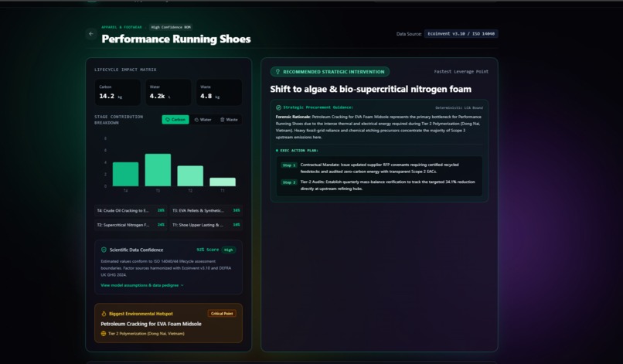Click the Strategic Procurement Guidance check icon
The image size is (623, 364).
(278, 107)
